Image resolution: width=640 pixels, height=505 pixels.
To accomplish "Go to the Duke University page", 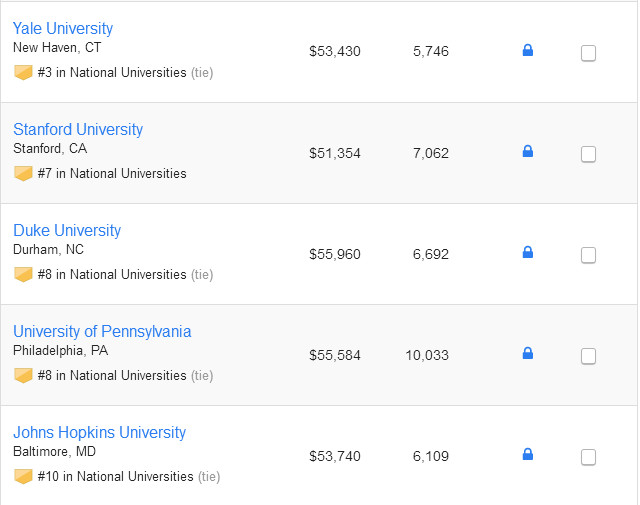I will (x=67, y=230).
